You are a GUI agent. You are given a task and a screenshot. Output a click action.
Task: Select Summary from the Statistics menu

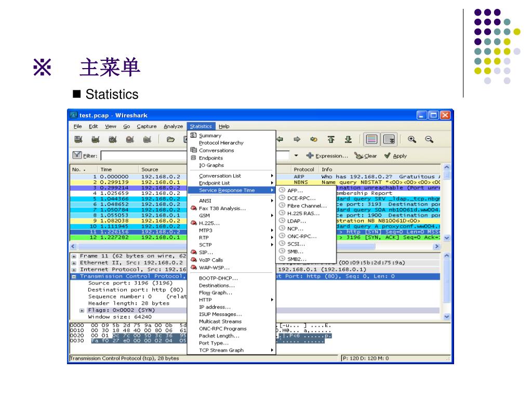tap(231, 136)
